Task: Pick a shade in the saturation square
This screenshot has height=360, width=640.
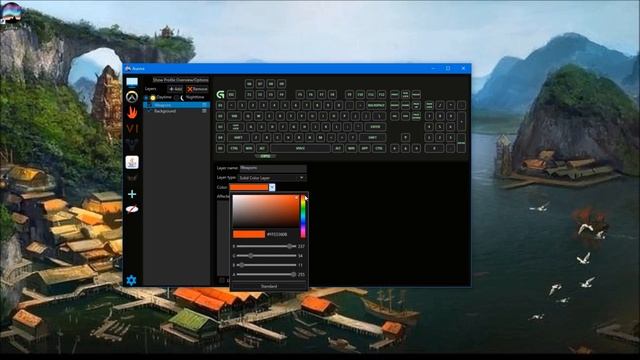Action: 266,211
